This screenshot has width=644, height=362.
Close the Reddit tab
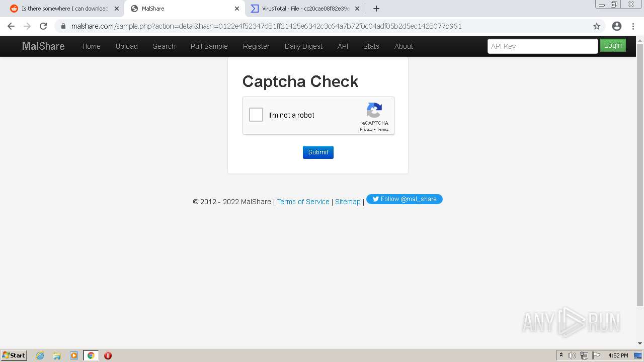(117, 9)
